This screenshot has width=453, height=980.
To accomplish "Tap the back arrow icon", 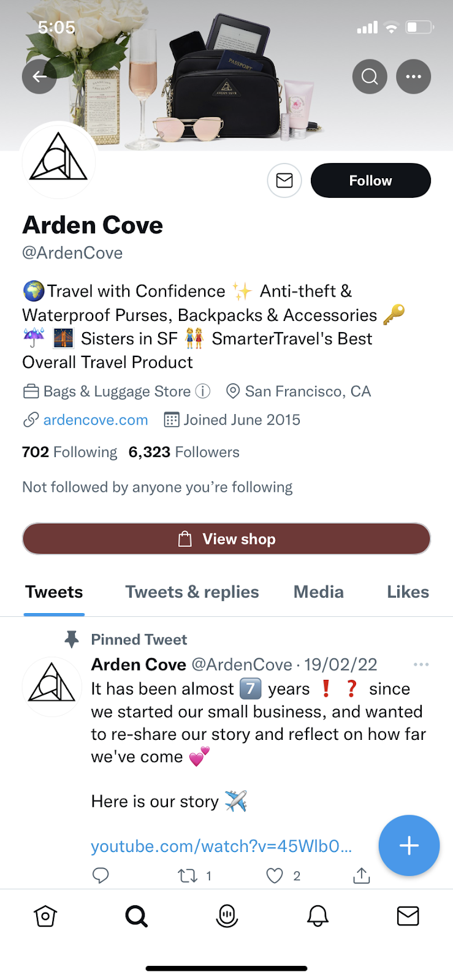I will [x=39, y=77].
